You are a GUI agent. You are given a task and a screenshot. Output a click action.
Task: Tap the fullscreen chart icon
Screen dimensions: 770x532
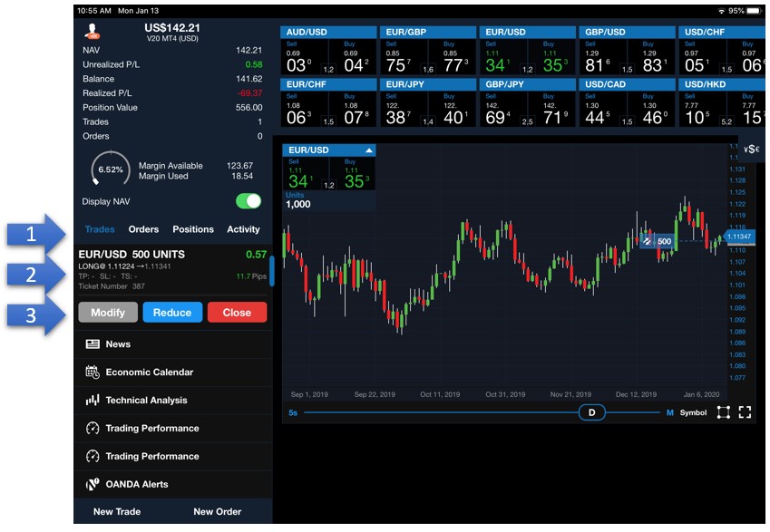(x=745, y=412)
